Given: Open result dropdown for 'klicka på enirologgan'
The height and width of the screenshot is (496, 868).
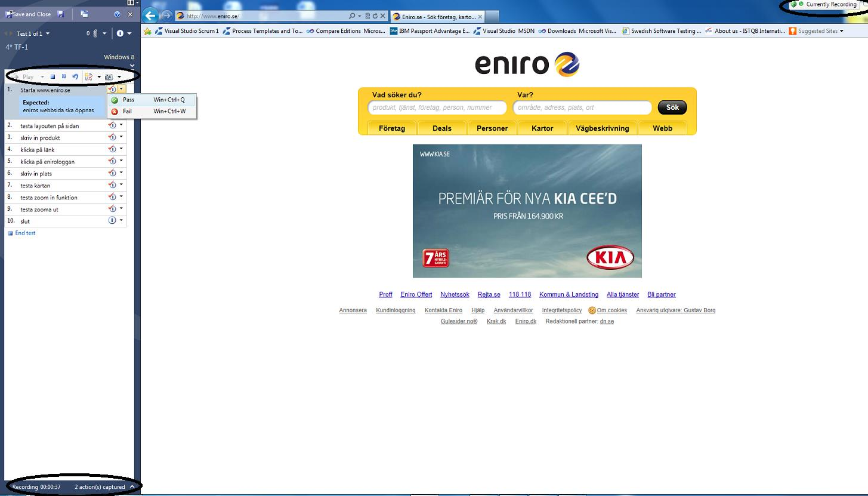Looking at the screenshot, I should (x=122, y=161).
